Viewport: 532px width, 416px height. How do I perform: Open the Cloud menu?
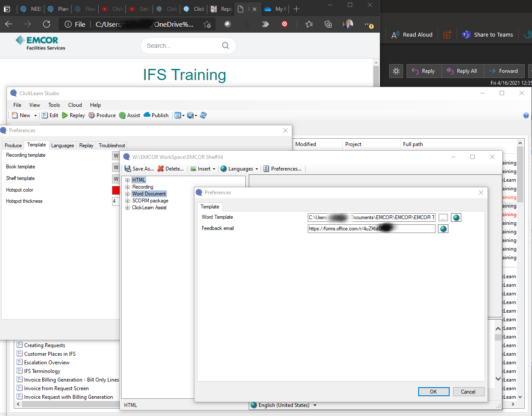click(x=75, y=105)
